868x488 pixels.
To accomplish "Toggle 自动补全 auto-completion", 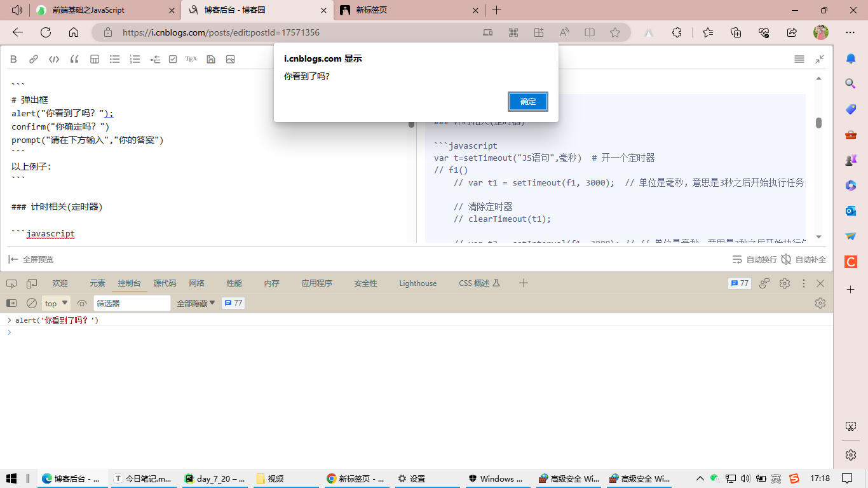I will click(x=804, y=259).
